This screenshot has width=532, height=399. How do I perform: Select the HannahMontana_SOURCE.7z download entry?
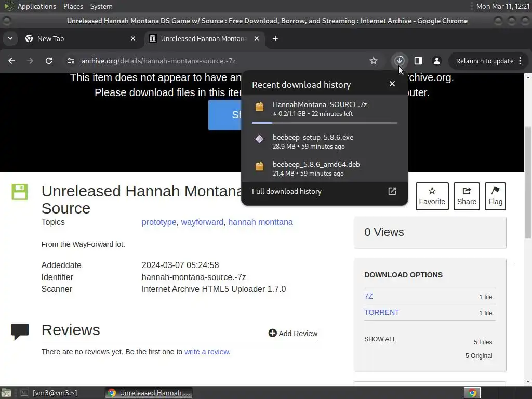324,109
